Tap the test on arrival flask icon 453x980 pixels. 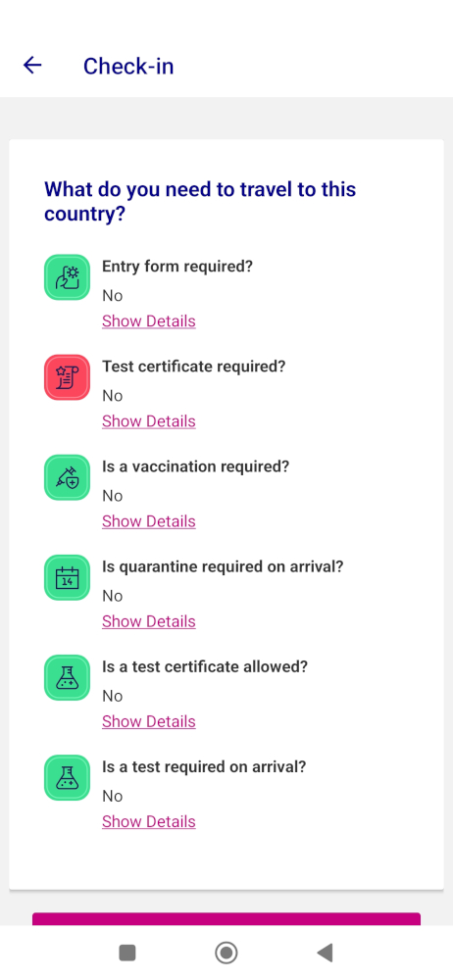(67, 777)
